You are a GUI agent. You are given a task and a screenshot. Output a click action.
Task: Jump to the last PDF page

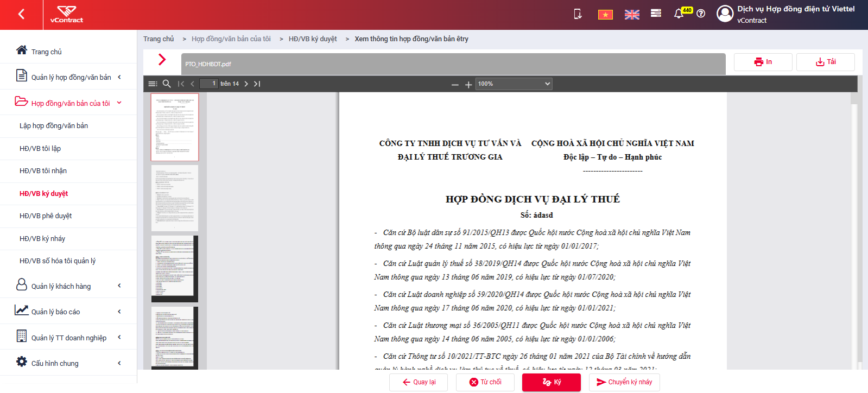[257, 84]
